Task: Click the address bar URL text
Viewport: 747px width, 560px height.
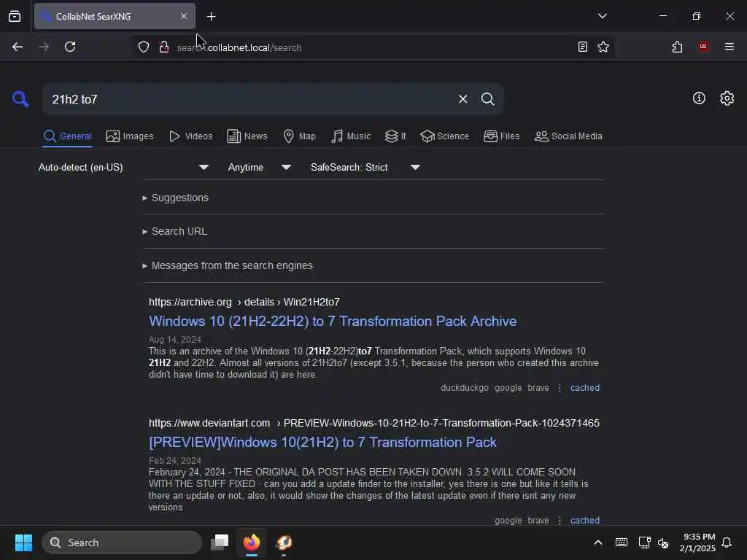Action: tap(239, 47)
